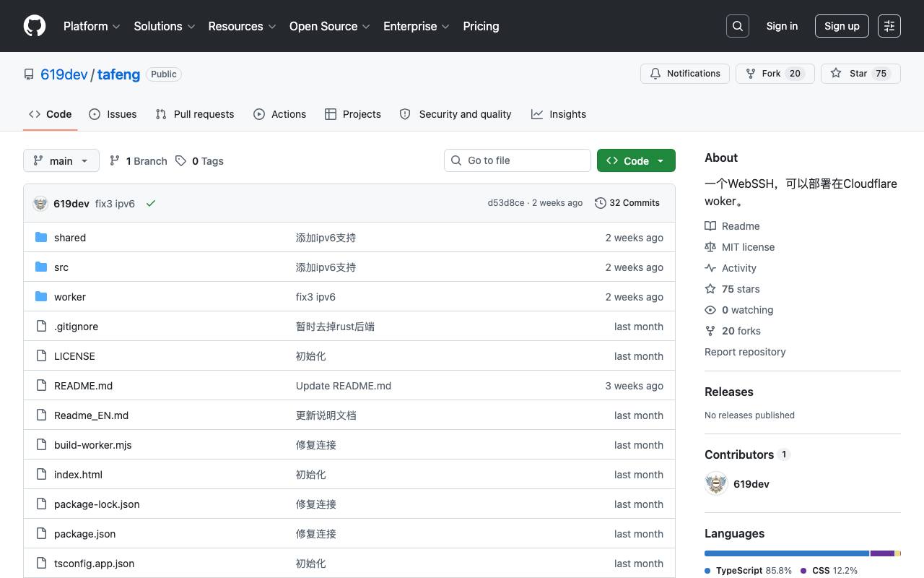Click the tag icon beside 0 Tags

180,161
